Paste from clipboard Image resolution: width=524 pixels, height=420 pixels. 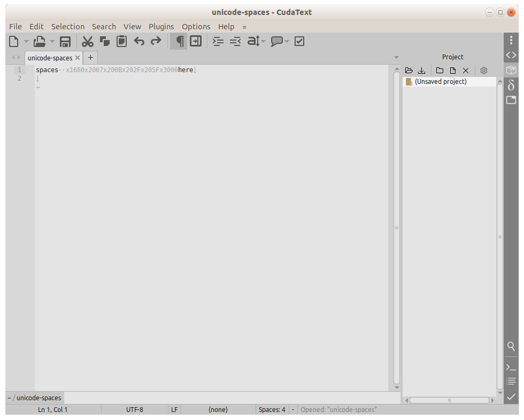121,41
